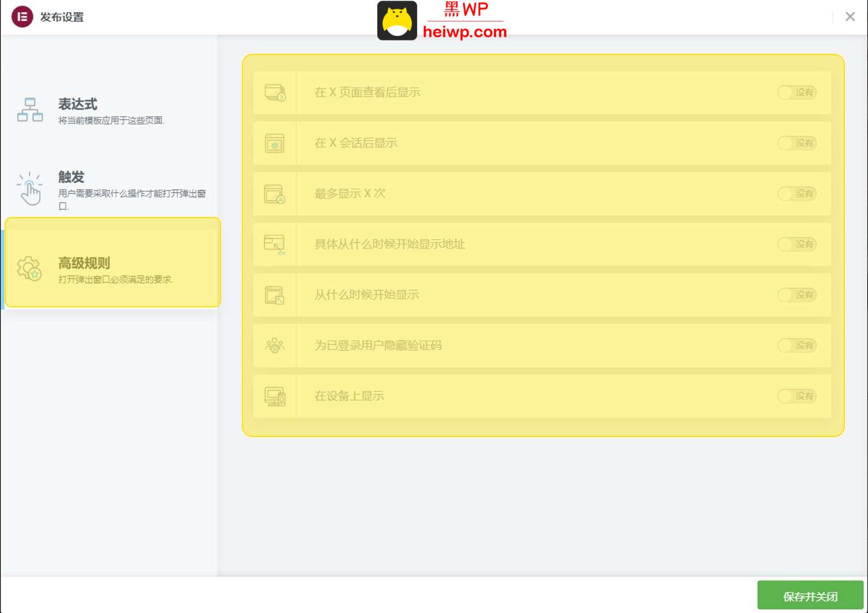Click the hand-tap icon beside 触发
The height and width of the screenshot is (613, 868).
(30, 188)
